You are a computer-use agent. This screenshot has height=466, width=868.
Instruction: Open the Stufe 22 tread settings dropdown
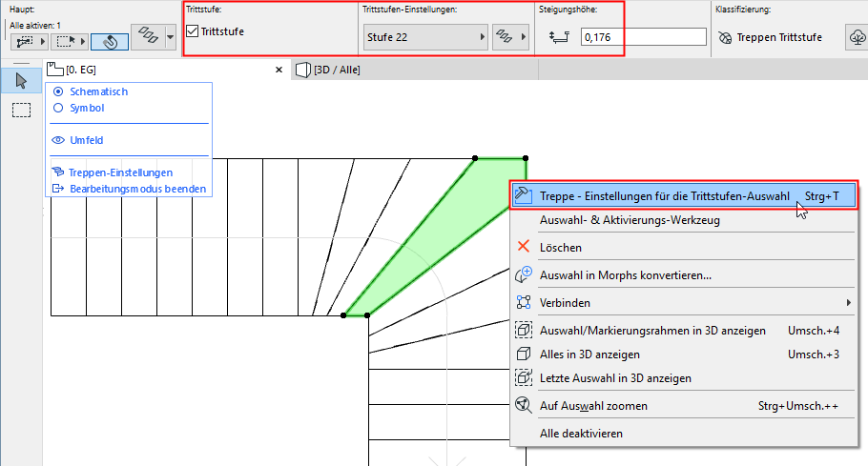point(425,37)
